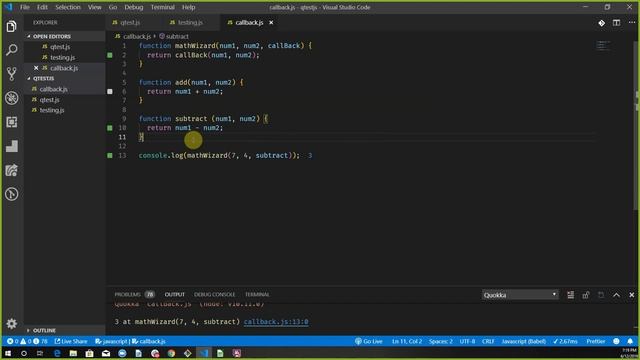Open File Explorer from the taskbar

(73, 353)
